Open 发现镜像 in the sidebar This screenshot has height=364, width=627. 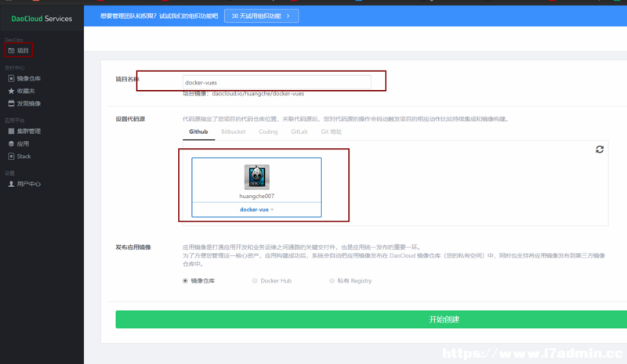(29, 103)
